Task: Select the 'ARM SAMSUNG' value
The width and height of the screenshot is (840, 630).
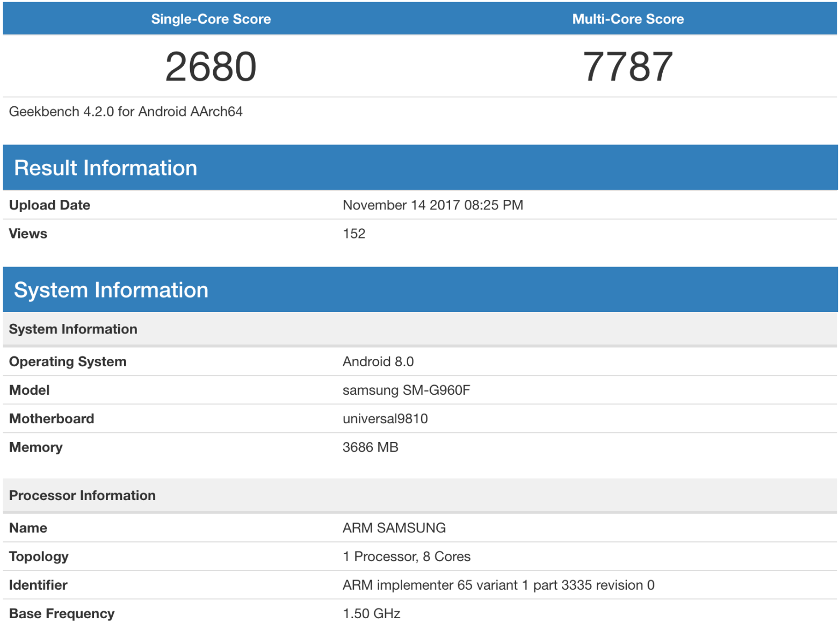Action: [394, 528]
